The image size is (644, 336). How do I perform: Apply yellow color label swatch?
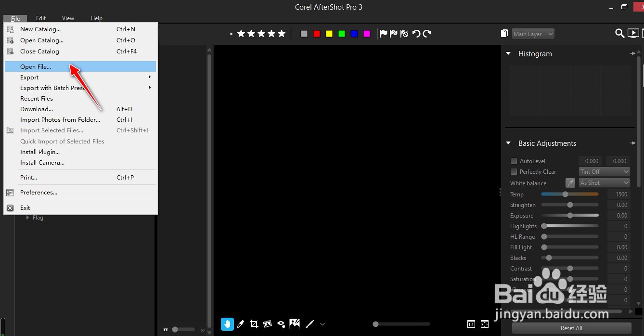[329, 34]
